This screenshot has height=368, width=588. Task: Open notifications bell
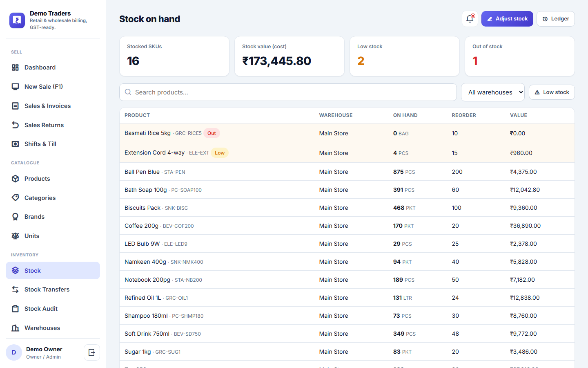click(x=470, y=19)
